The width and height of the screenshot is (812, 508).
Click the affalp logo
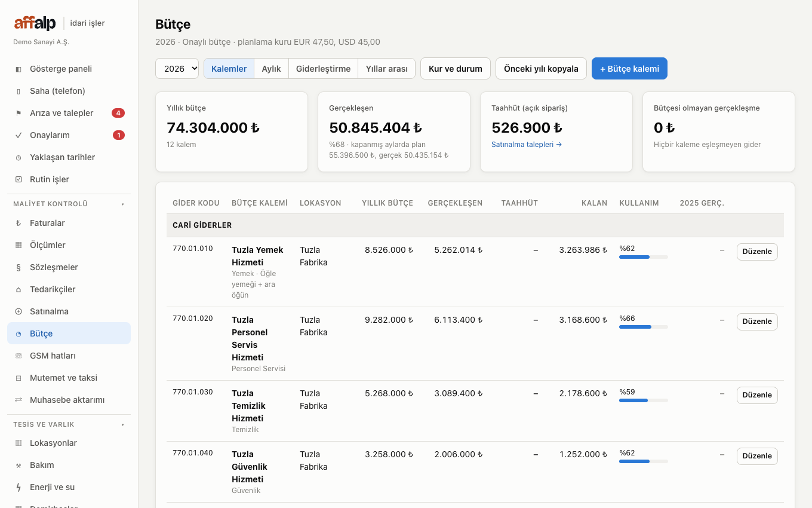35,23
